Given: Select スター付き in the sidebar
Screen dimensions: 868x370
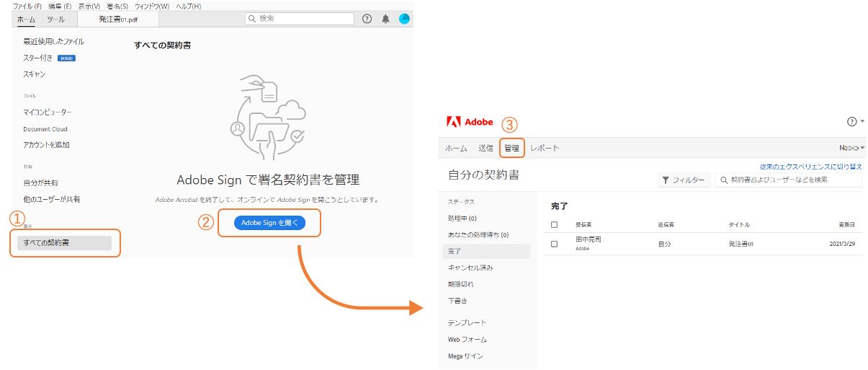Looking at the screenshot, I should point(37,58).
